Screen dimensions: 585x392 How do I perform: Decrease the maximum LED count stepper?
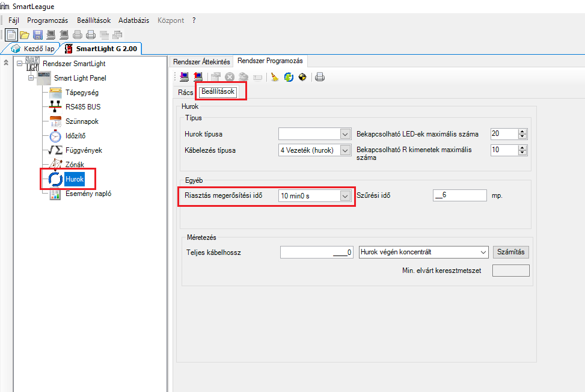[522, 136]
